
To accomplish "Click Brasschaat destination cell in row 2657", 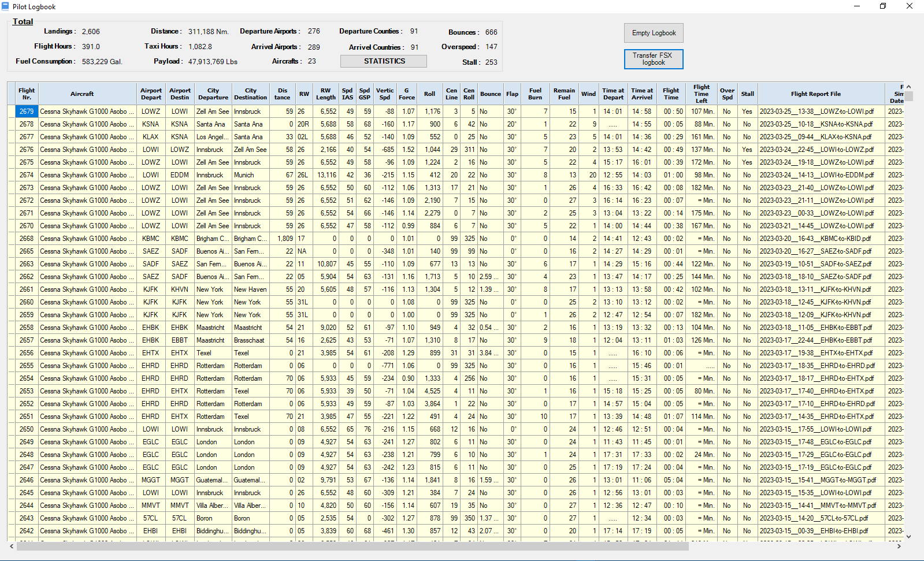I will (251, 340).
